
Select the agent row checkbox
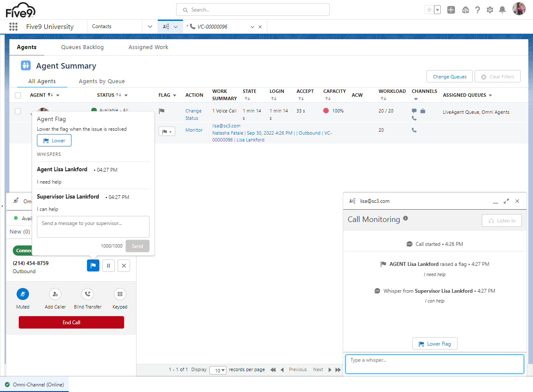point(18,111)
